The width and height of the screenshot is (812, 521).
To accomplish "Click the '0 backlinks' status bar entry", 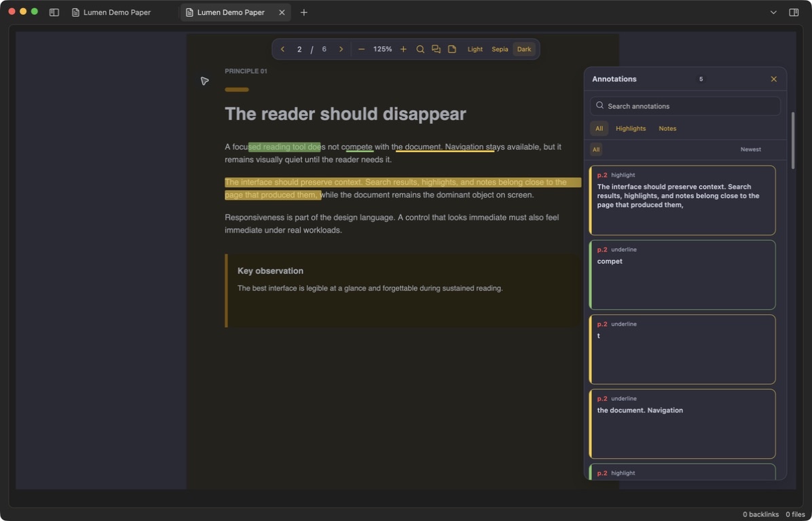I will 760,514.
